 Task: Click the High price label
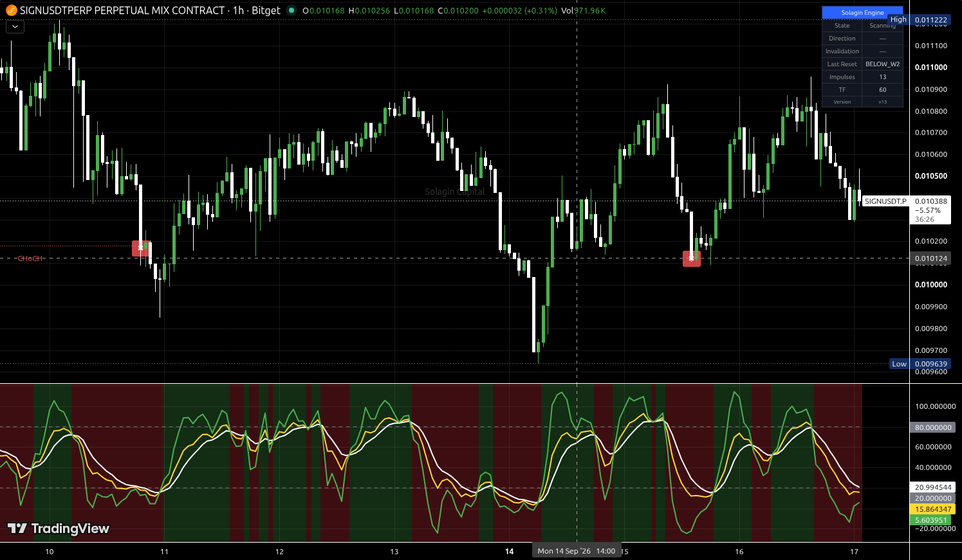(x=898, y=20)
